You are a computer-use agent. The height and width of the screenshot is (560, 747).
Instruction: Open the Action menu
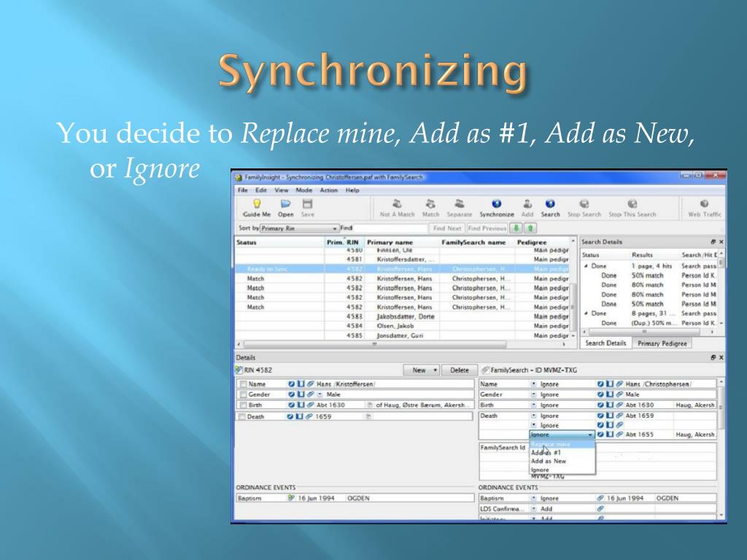point(328,190)
